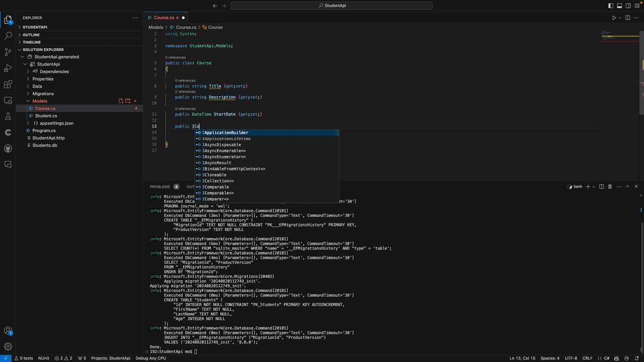
Task: Click the Course class breadcrumb
Action: [212, 27]
